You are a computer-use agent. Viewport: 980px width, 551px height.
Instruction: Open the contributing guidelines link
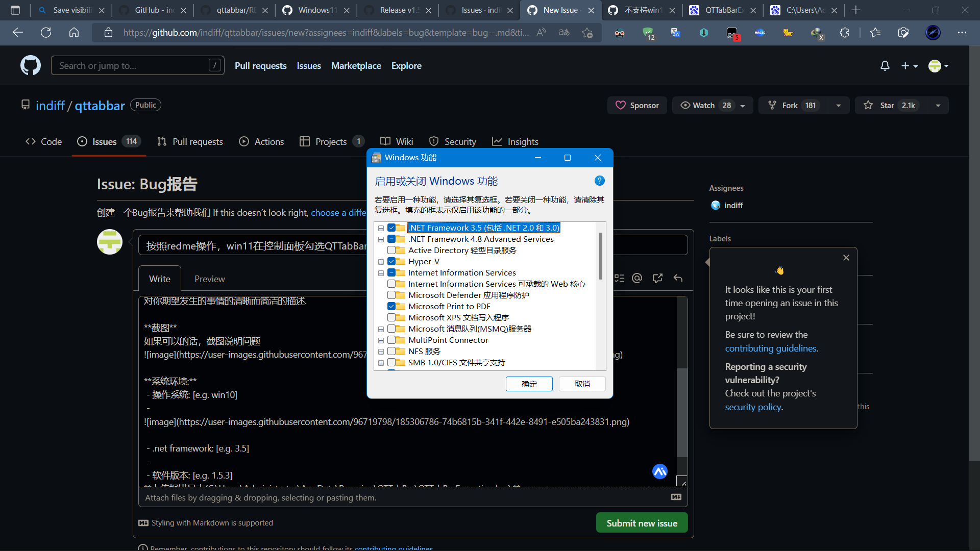click(771, 348)
